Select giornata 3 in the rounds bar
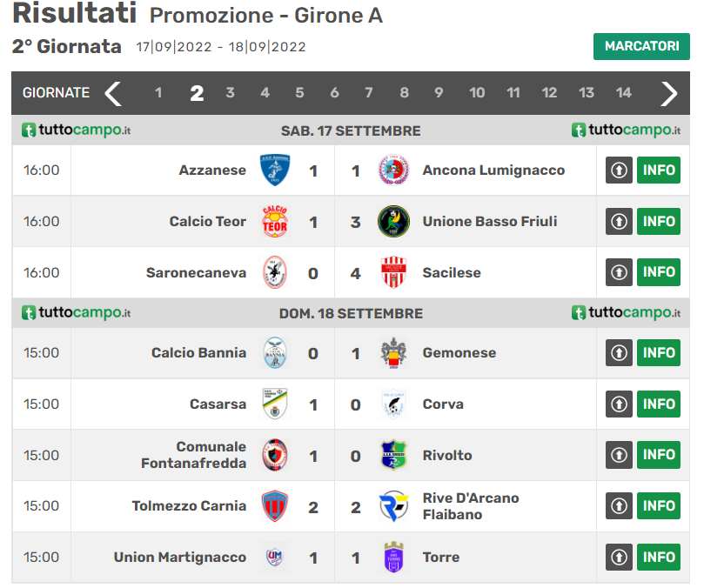This screenshot has height=588, width=704. 230,93
